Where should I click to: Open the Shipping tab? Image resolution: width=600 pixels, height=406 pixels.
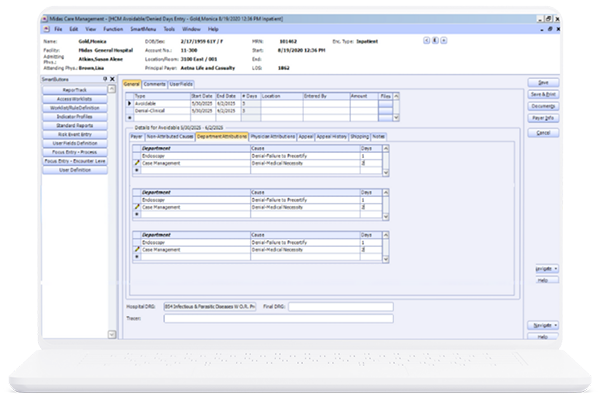pyautogui.click(x=360, y=136)
